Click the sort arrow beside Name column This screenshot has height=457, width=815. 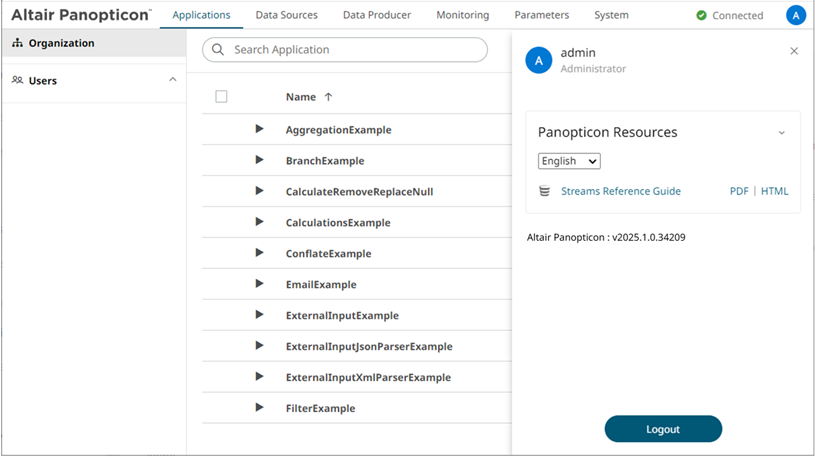328,97
